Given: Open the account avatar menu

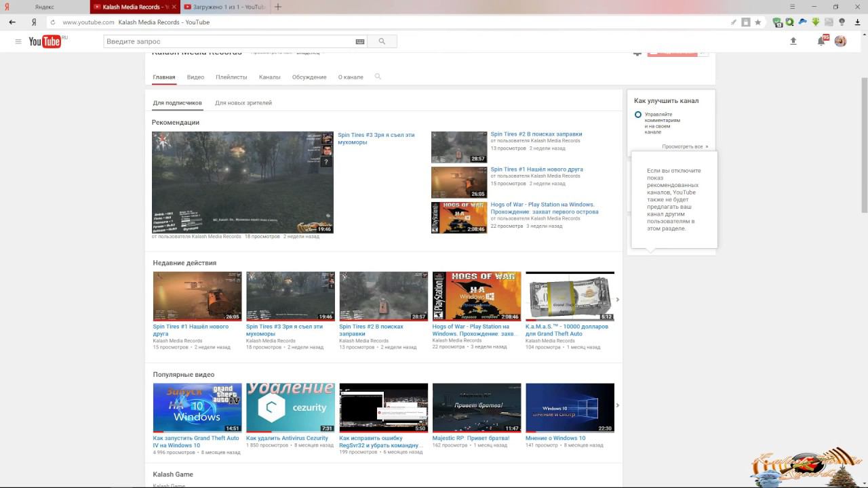Looking at the screenshot, I should click(x=840, y=41).
